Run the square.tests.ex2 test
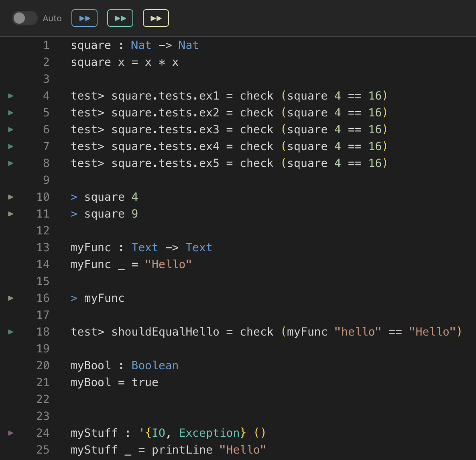 point(10,112)
